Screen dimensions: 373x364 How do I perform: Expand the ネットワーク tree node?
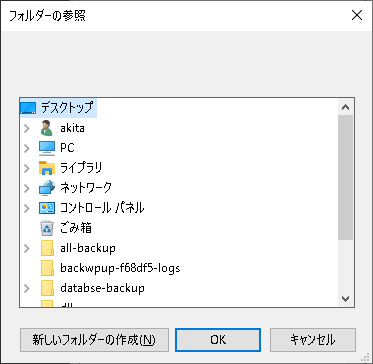(x=27, y=188)
